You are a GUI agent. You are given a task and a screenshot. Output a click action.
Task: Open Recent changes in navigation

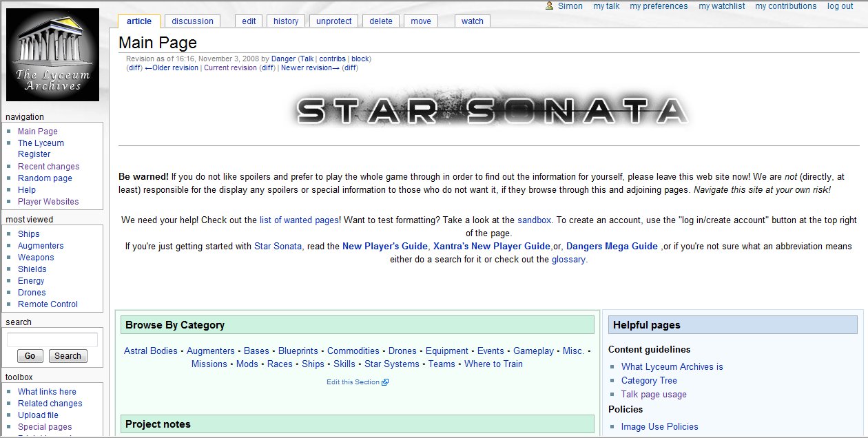pos(48,167)
